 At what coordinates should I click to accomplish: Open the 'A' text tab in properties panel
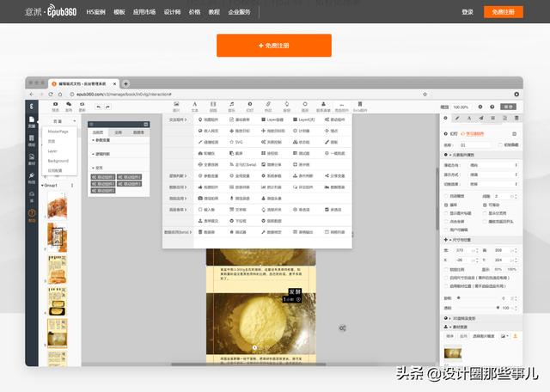tap(469, 119)
